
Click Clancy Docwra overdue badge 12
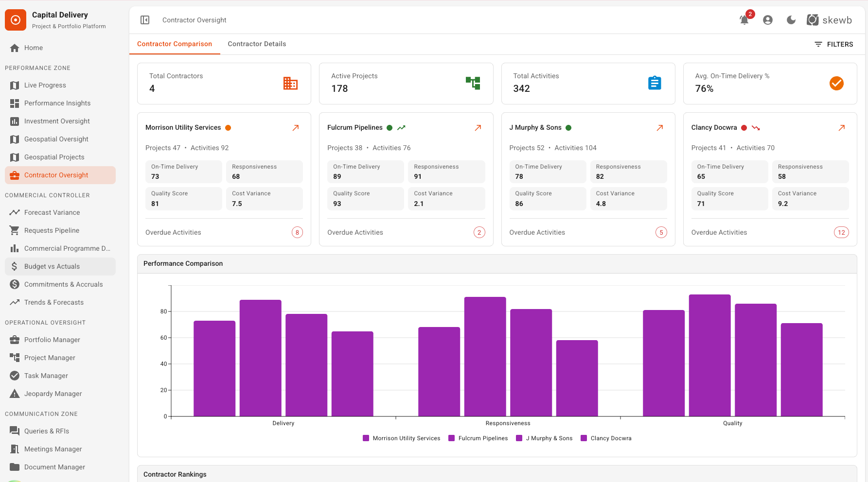[x=841, y=232]
